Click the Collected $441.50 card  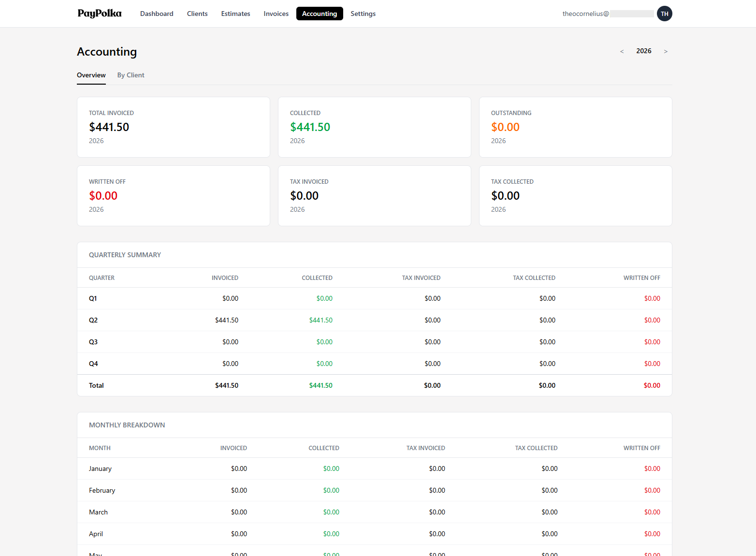pos(375,127)
